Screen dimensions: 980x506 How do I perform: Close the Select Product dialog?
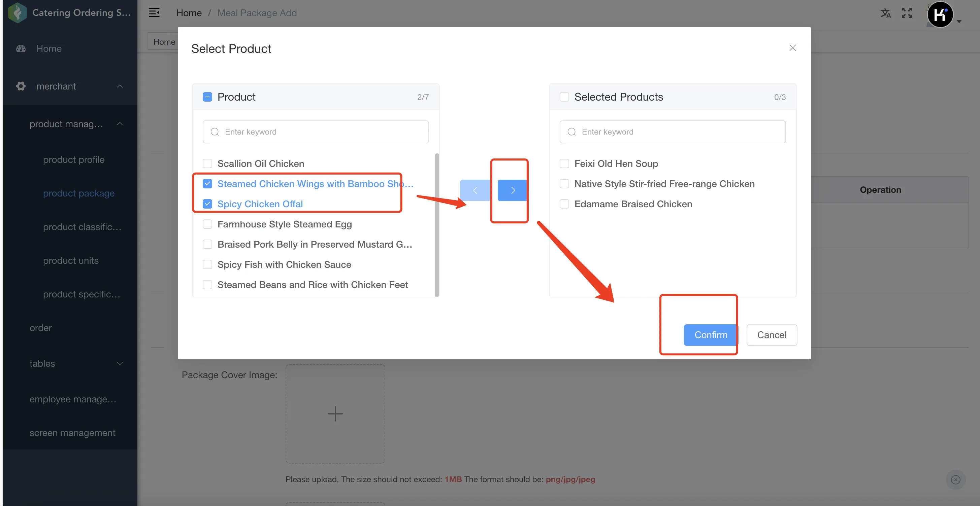coord(792,48)
